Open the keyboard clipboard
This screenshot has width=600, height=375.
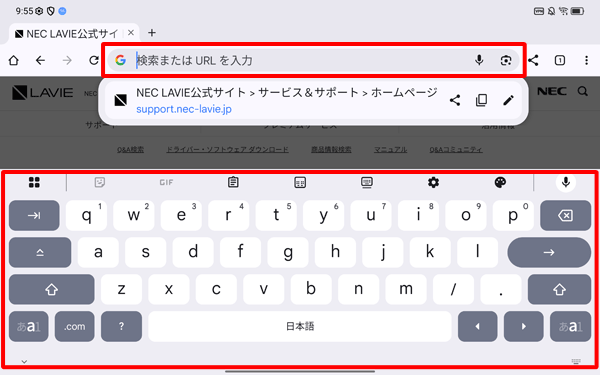(x=233, y=182)
